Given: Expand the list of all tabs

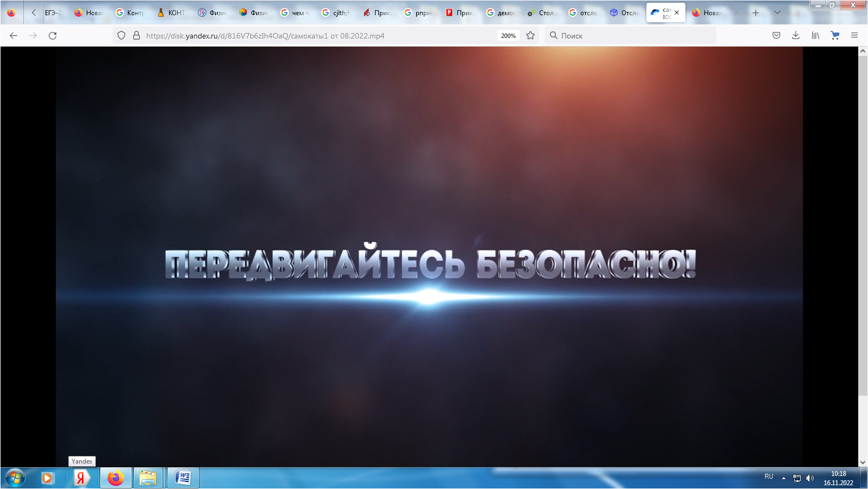Looking at the screenshot, I should point(778,12).
